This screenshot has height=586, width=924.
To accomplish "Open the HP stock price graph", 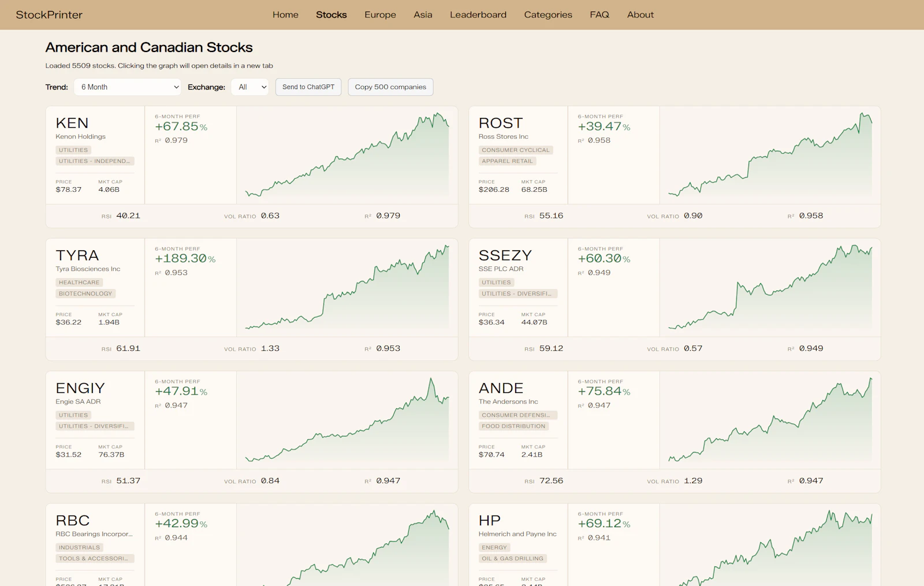I will pyautogui.click(x=770, y=545).
